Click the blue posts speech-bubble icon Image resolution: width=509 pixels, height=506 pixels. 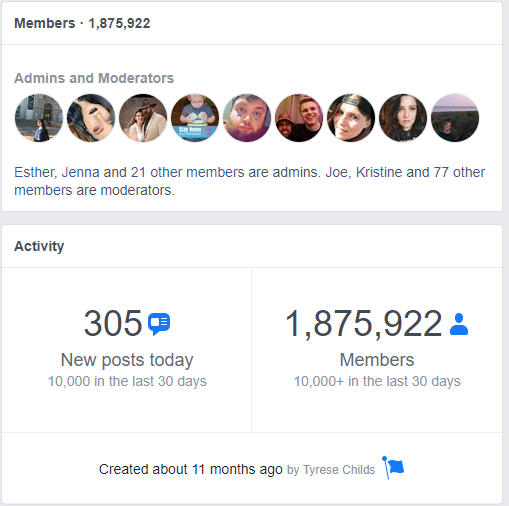[x=159, y=324]
